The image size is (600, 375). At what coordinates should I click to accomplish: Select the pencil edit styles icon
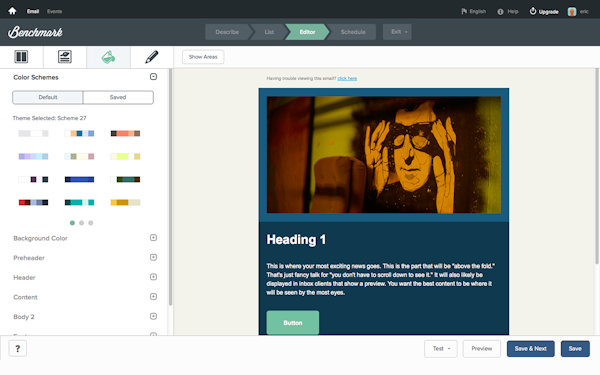point(152,57)
